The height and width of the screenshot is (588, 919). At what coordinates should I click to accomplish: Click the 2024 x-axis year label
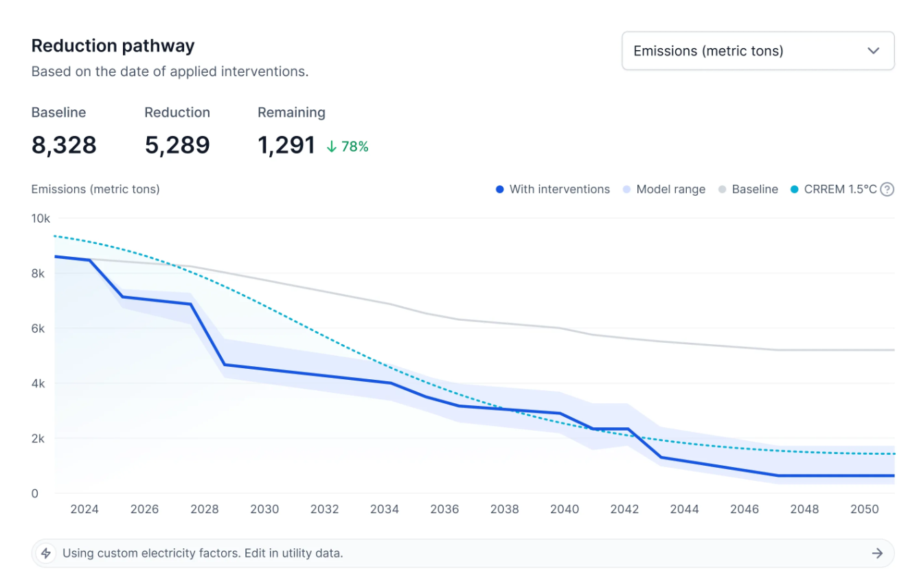tap(84, 509)
